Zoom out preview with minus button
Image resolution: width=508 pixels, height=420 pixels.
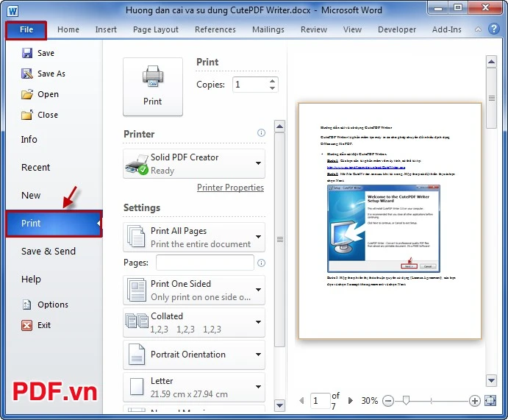pyautogui.click(x=388, y=401)
